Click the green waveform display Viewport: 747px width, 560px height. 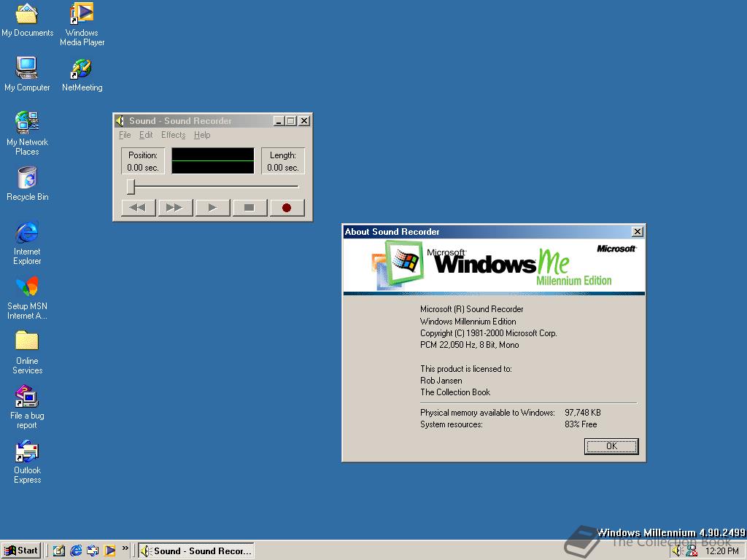point(212,160)
